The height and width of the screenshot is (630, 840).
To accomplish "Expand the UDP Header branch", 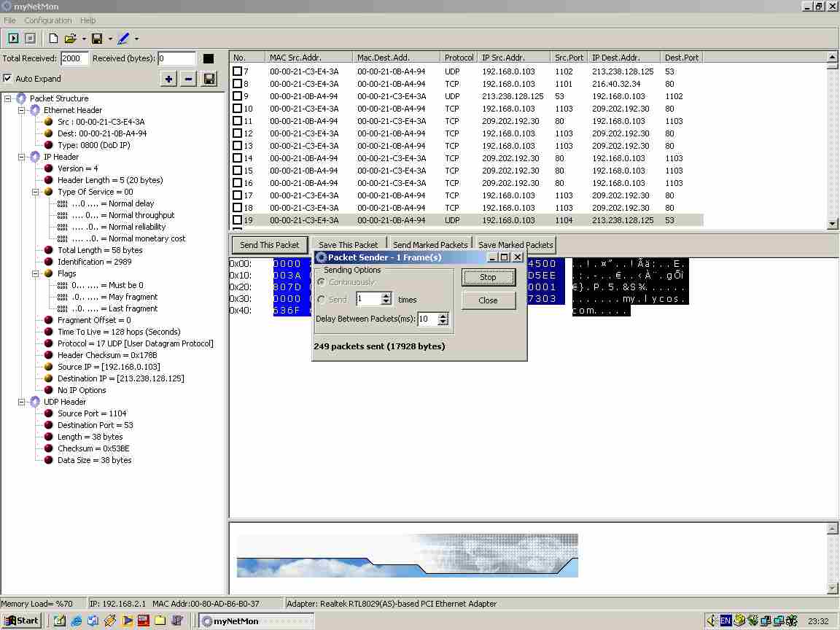I will pyautogui.click(x=22, y=402).
